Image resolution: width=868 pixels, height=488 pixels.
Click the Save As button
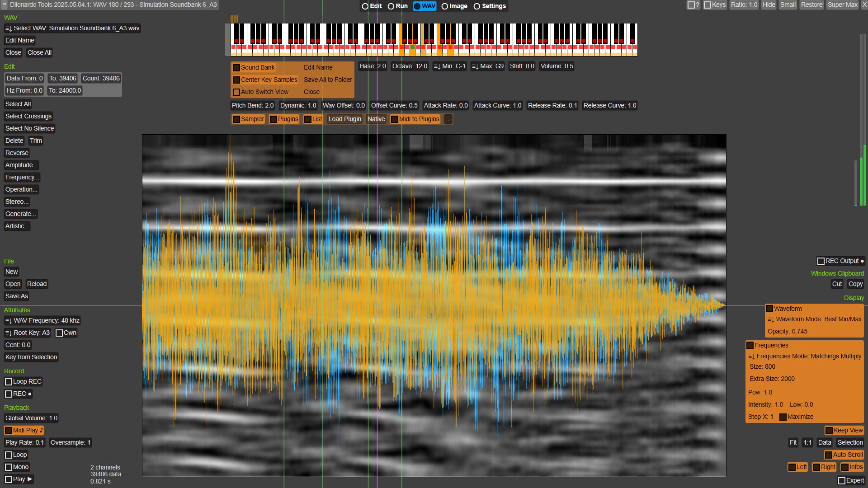[17, 296]
